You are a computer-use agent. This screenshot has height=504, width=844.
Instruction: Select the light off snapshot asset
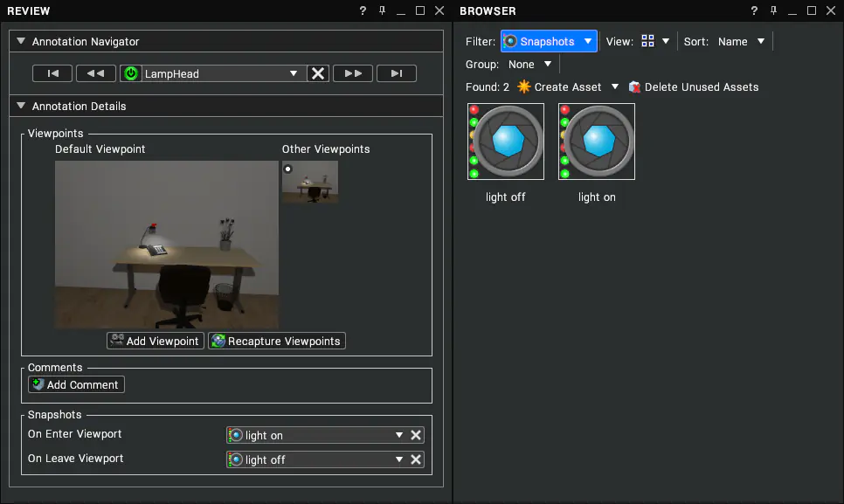coord(505,142)
